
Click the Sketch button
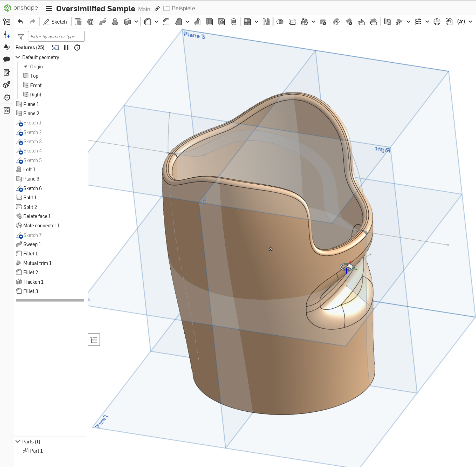[55, 22]
